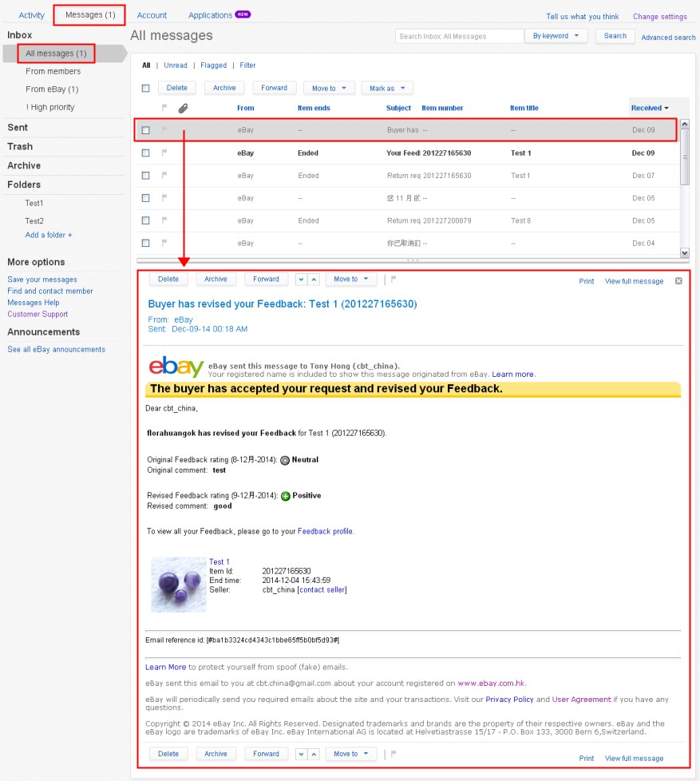Open the View full message link
The height and width of the screenshot is (781, 700).
(x=633, y=281)
